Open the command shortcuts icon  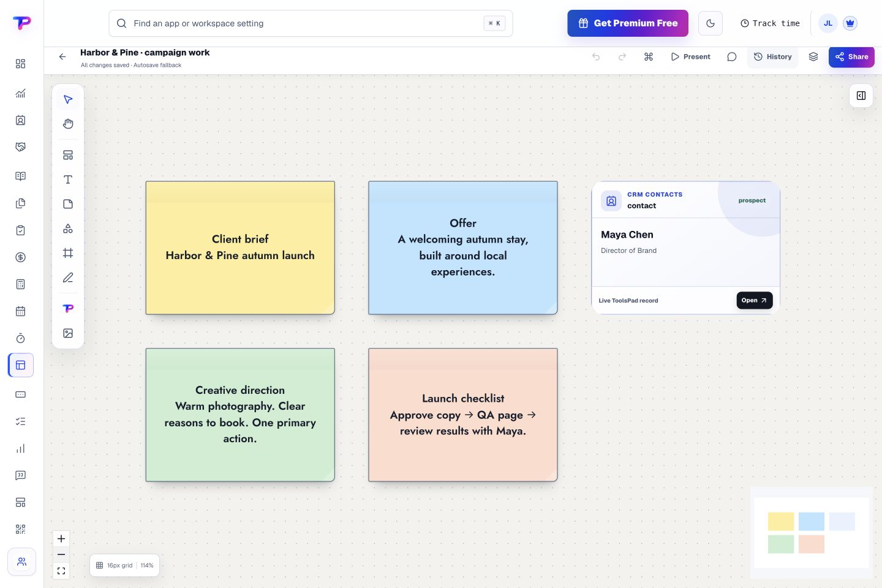(x=649, y=56)
